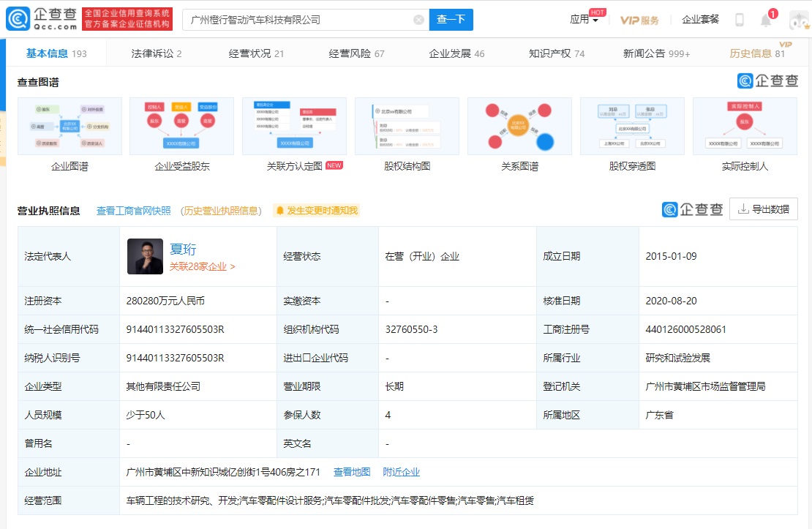Open 企业套餐 link
This screenshot has height=529, width=812.
coord(700,20)
